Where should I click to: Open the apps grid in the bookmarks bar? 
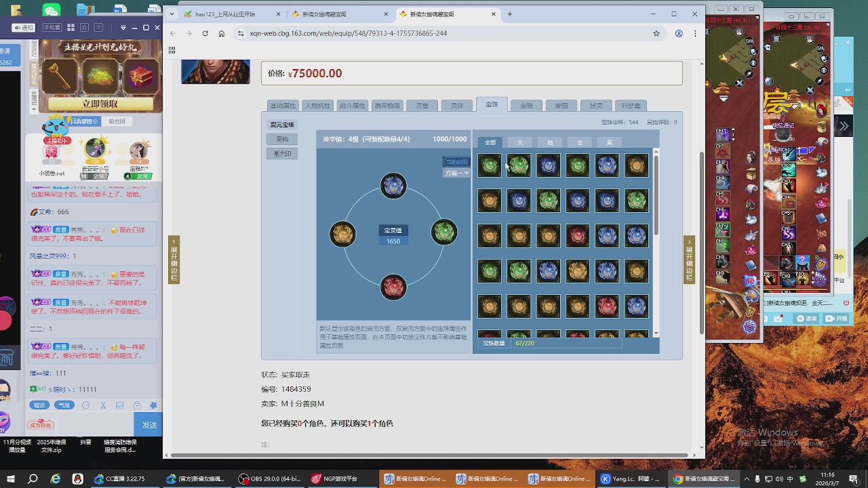(172, 50)
